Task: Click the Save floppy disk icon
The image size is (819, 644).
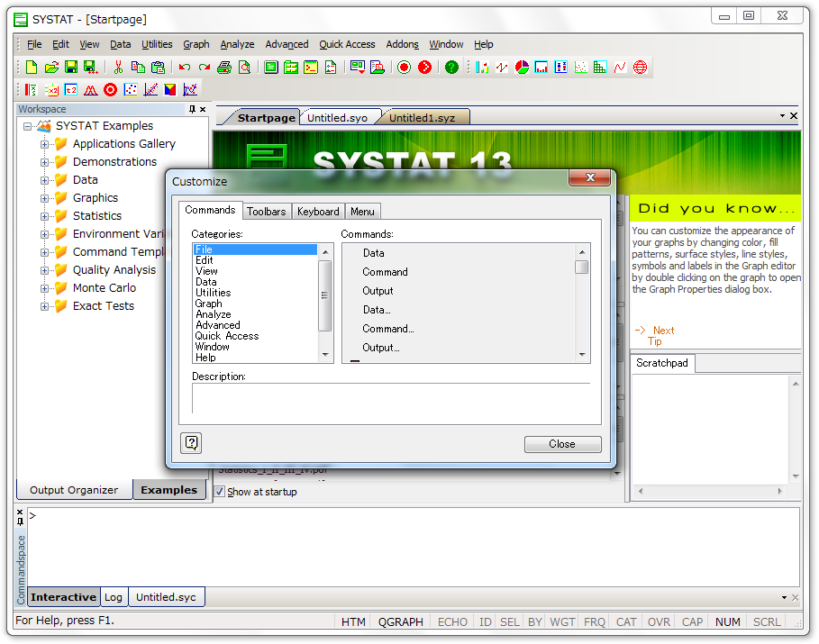Action: [71, 68]
